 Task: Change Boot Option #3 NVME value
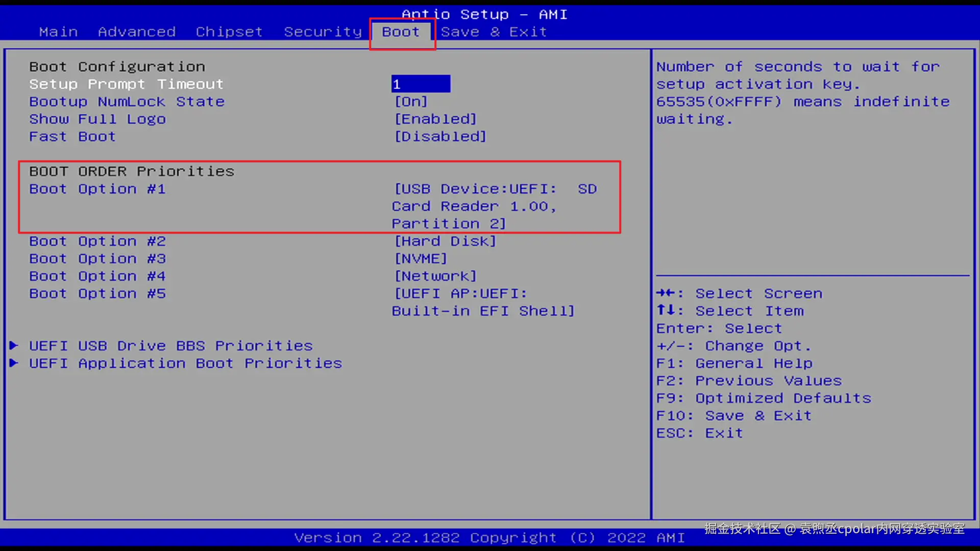pos(421,259)
